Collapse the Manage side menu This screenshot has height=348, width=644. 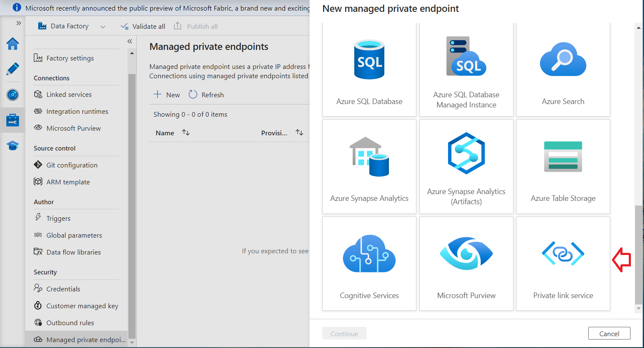click(x=130, y=41)
